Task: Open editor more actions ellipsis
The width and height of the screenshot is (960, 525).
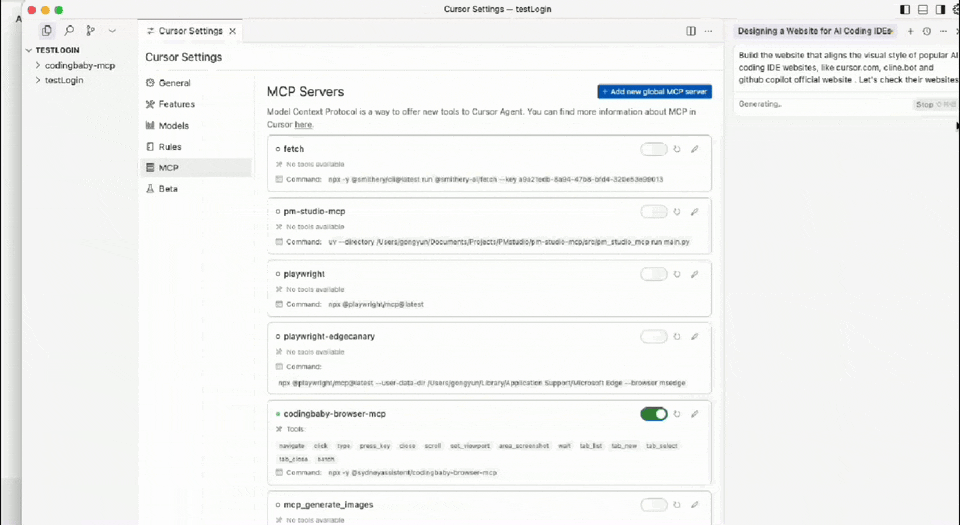Action: click(708, 31)
